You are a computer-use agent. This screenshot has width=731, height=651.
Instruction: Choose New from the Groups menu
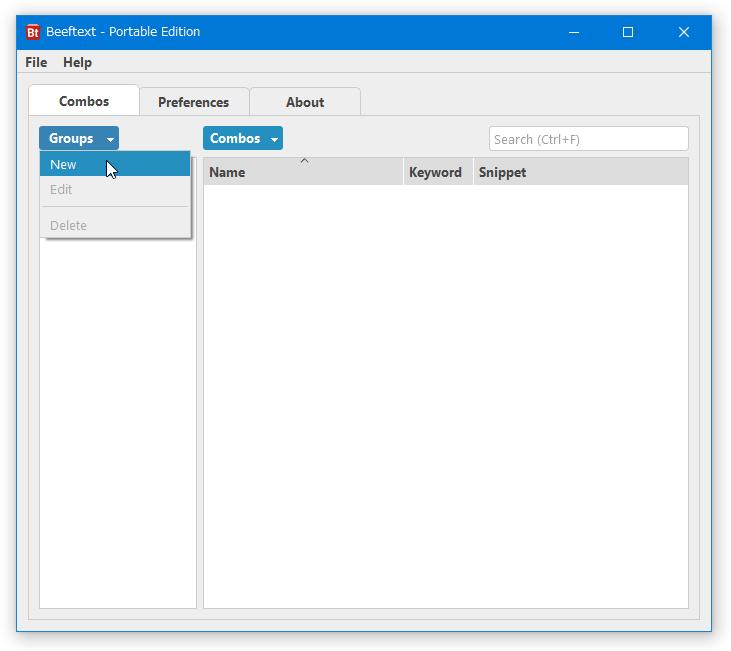point(115,164)
